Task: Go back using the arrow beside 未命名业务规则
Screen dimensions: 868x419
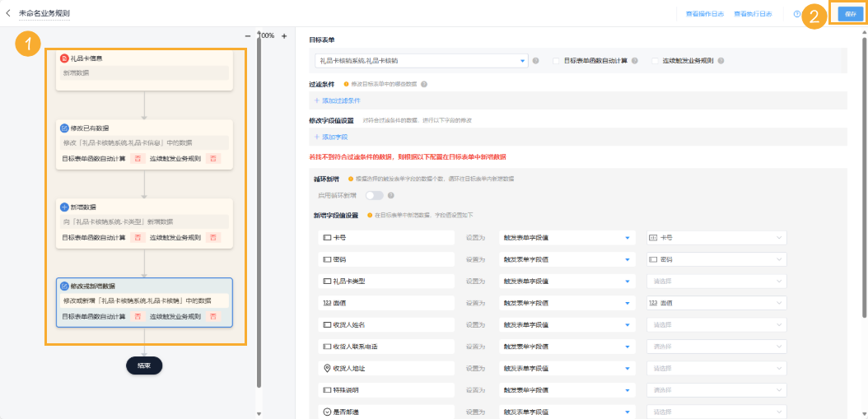Action: 7,12
